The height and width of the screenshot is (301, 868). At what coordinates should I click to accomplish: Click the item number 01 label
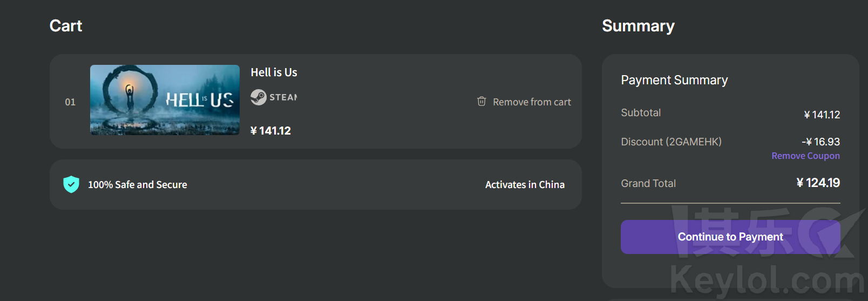coord(70,102)
